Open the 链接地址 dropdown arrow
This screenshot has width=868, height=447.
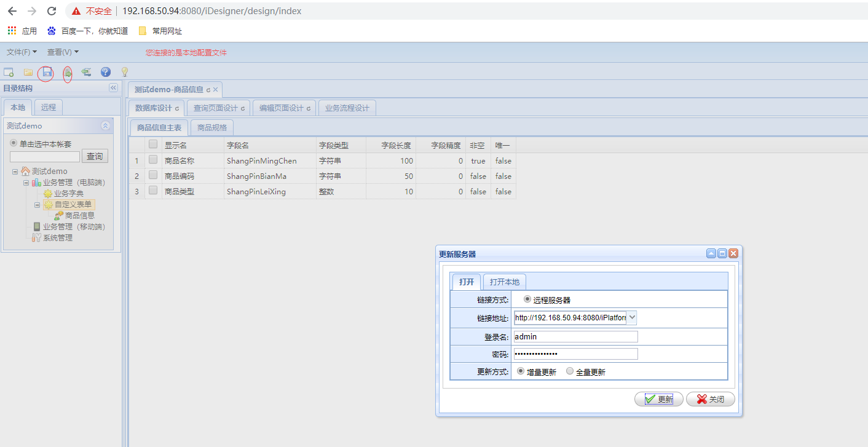[632, 317]
